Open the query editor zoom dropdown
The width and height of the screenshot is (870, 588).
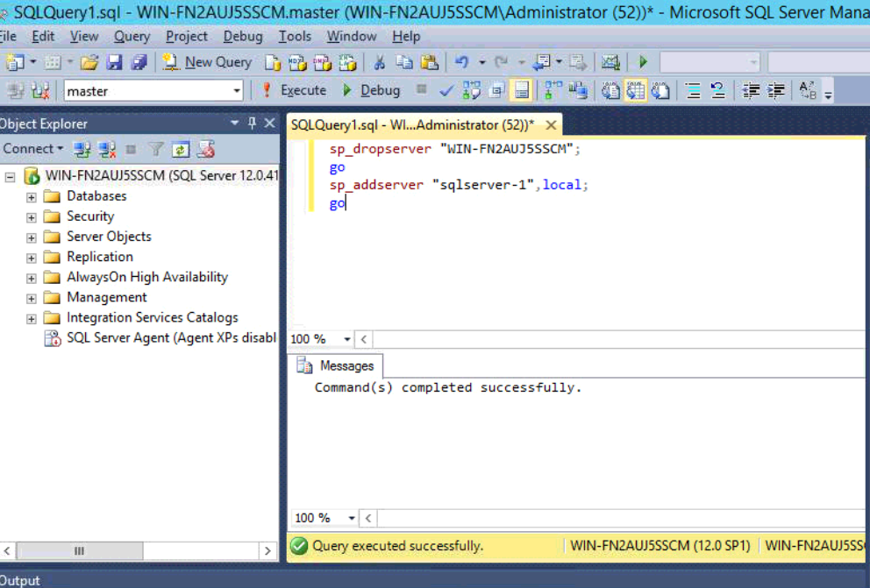pyautogui.click(x=346, y=339)
